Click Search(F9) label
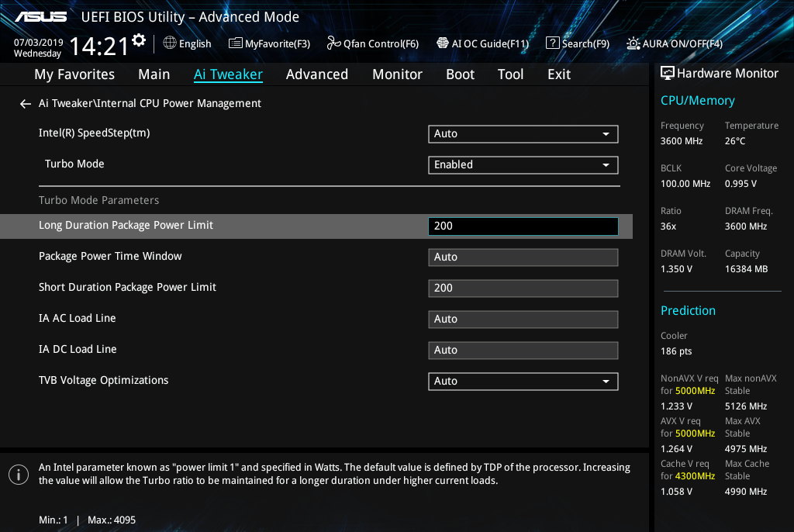 [585, 43]
